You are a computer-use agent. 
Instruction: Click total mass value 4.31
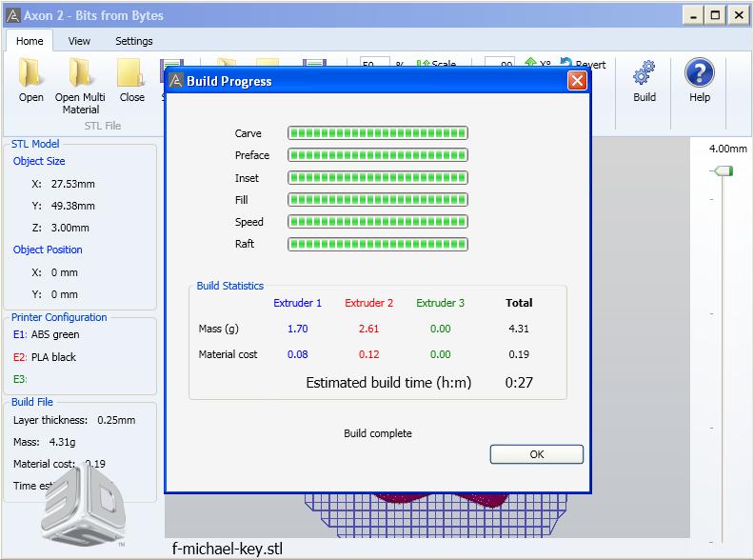click(x=519, y=329)
